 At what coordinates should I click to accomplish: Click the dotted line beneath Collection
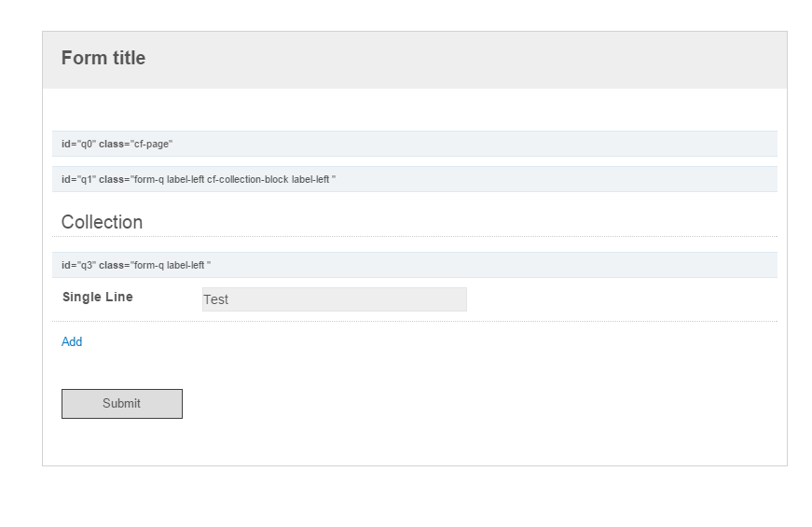coord(414,236)
